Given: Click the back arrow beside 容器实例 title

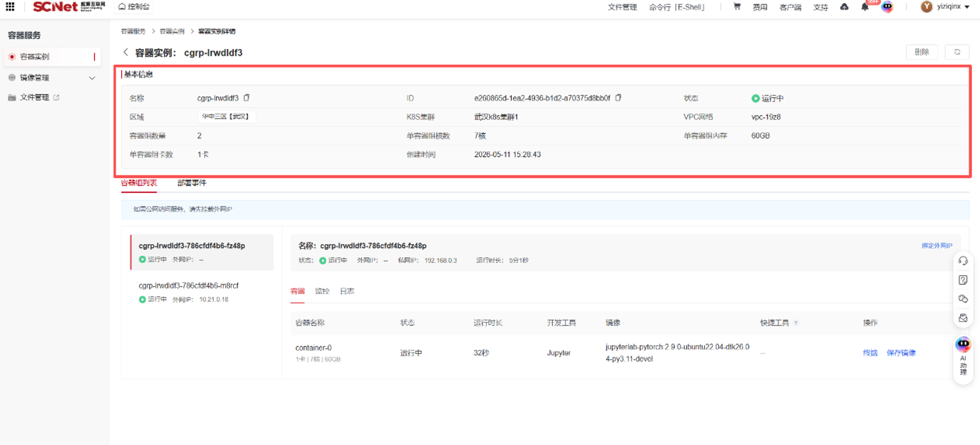Looking at the screenshot, I should coord(126,52).
